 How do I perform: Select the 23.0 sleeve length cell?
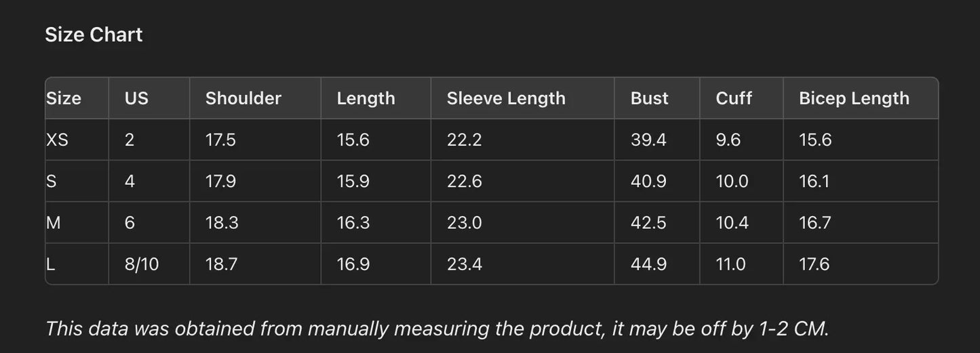pyautogui.click(x=464, y=223)
